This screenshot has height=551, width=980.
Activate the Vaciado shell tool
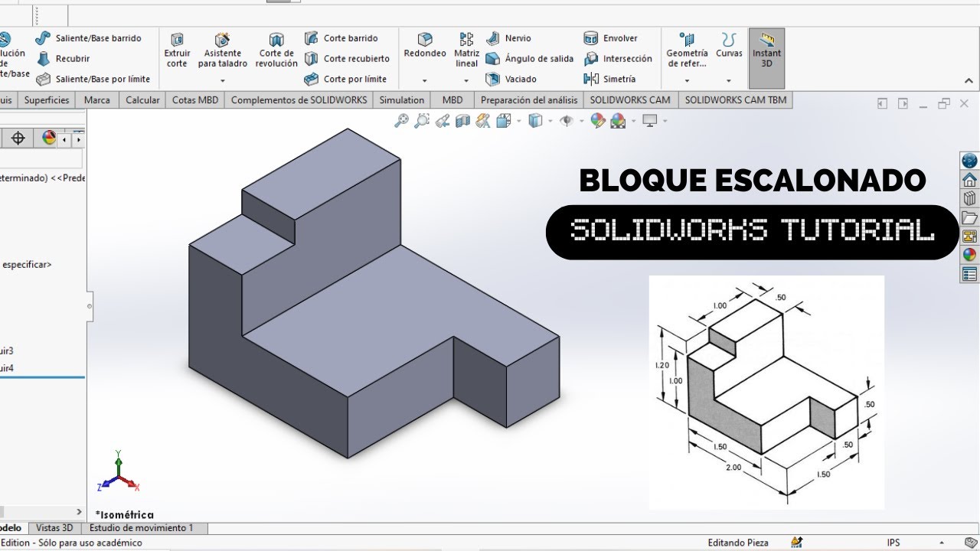click(x=511, y=79)
